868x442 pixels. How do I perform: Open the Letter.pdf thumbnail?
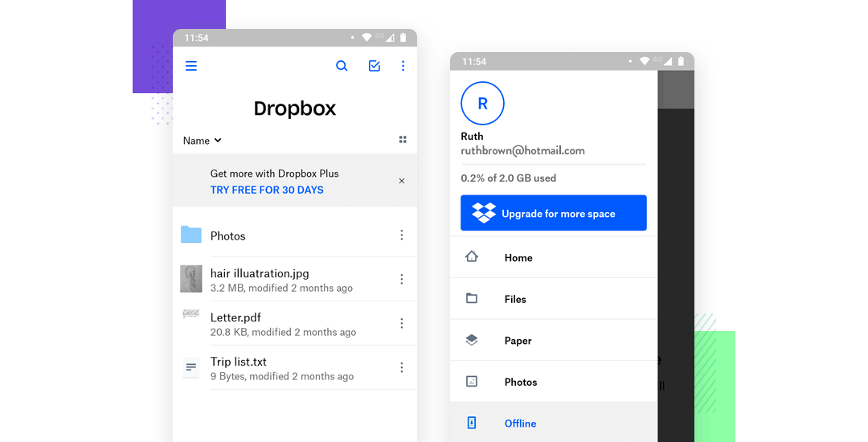(191, 314)
